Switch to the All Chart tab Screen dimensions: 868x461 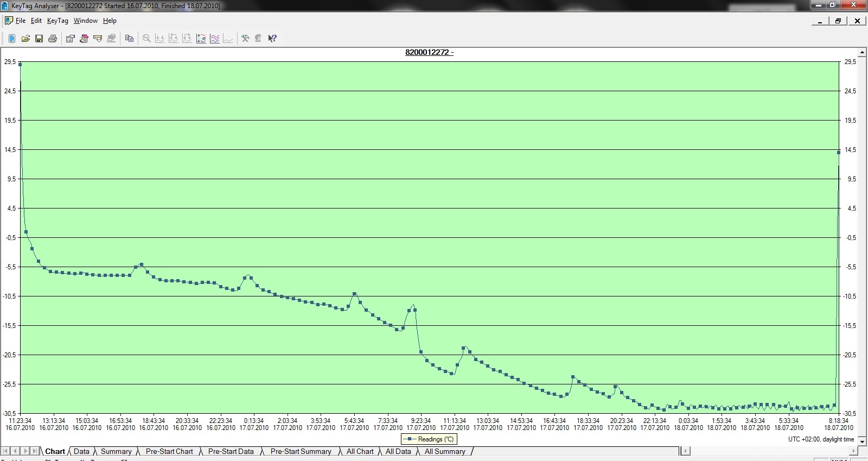pos(360,451)
